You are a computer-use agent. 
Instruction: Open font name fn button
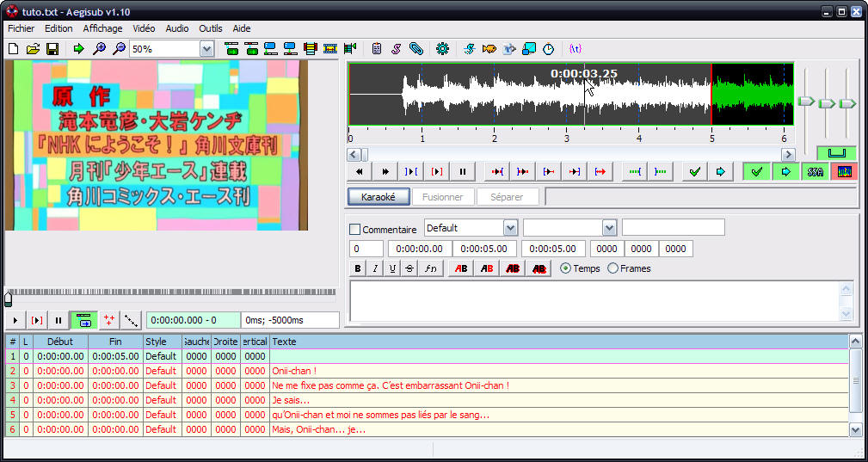click(x=431, y=269)
